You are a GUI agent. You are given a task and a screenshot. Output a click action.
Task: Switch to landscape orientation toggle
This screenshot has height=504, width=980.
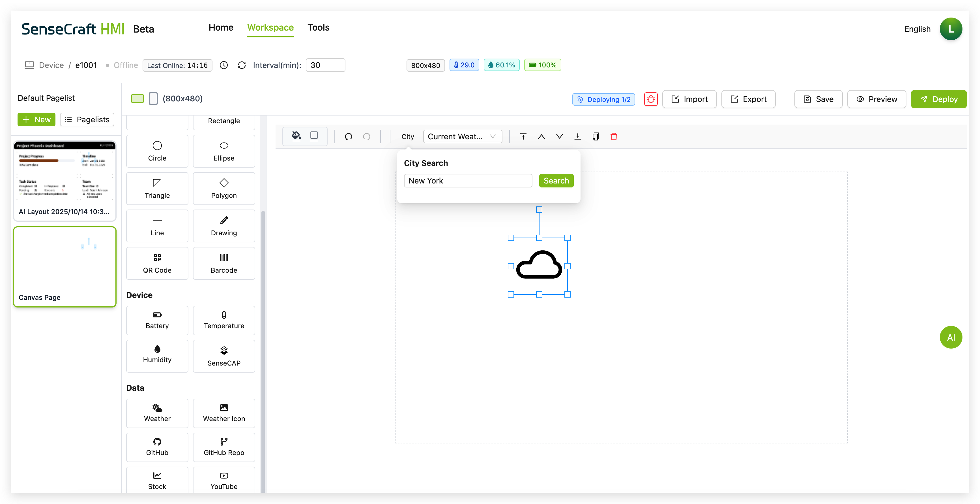click(x=137, y=99)
